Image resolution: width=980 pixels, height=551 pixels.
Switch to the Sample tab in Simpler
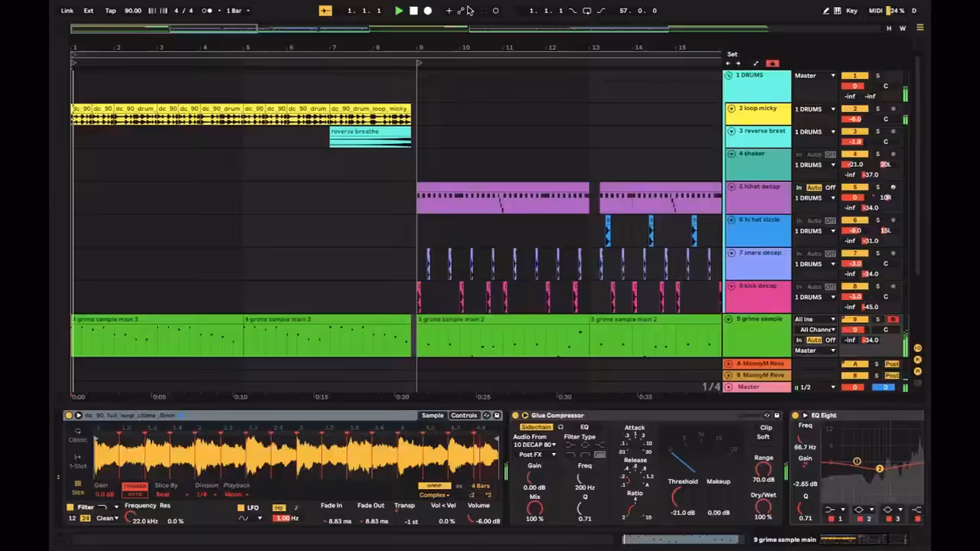(x=433, y=416)
